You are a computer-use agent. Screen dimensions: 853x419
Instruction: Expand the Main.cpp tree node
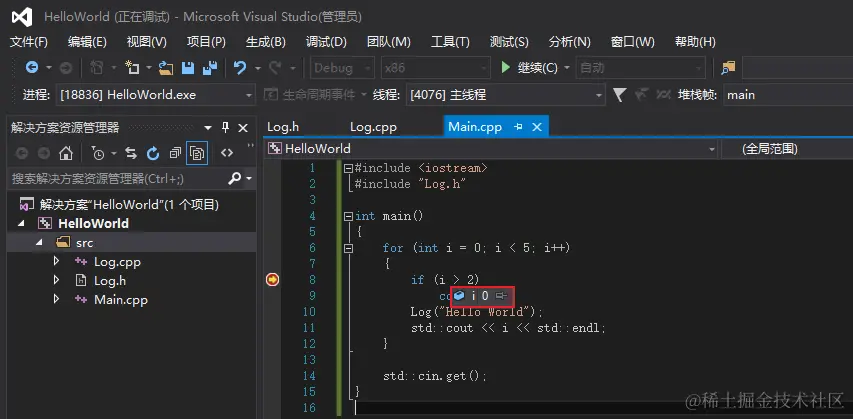click(x=56, y=299)
